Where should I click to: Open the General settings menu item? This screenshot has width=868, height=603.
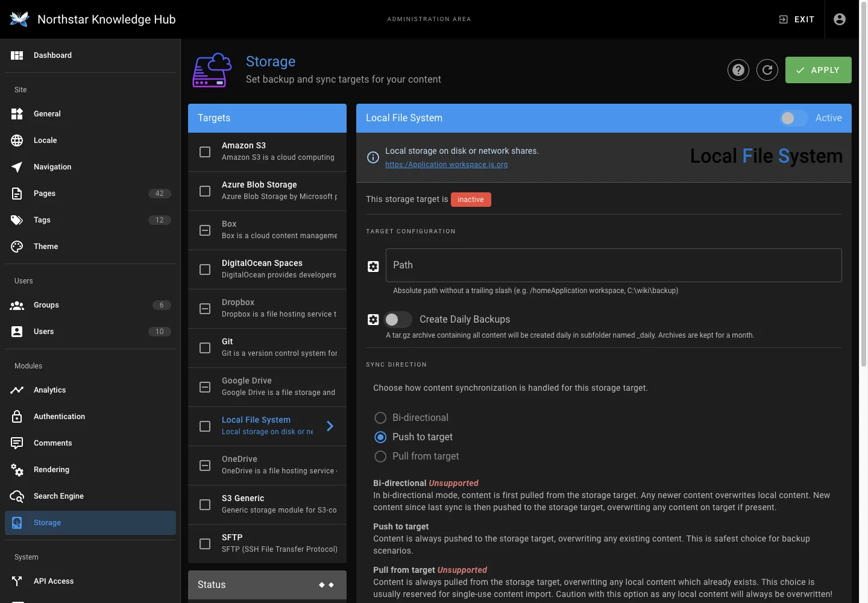click(90, 114)
